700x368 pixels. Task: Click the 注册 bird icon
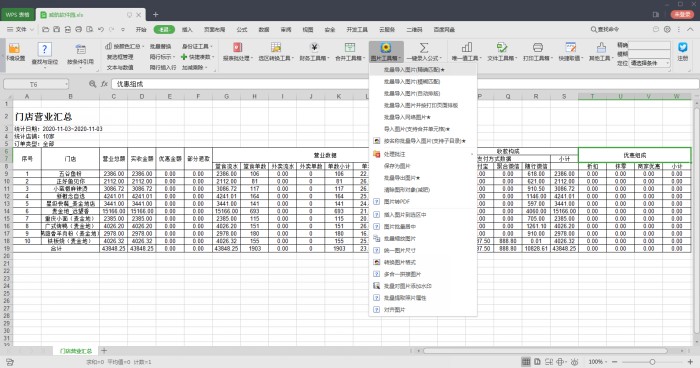coord(683,47)
